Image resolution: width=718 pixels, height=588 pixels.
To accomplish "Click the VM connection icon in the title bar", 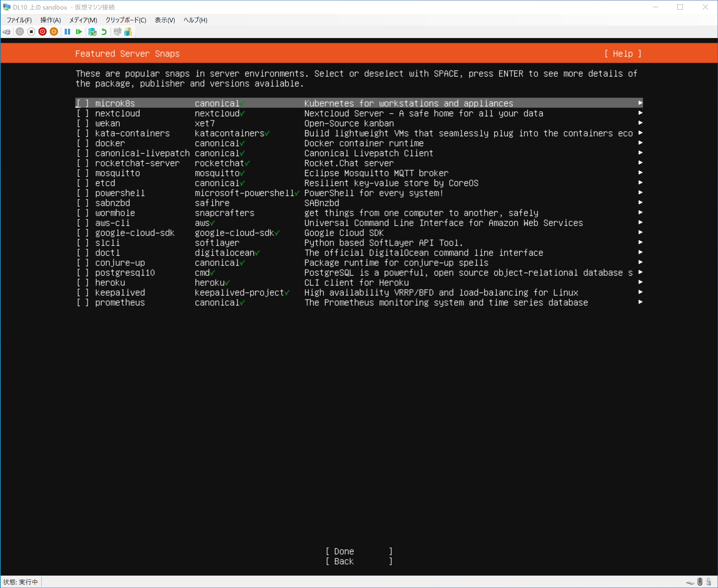I will (6, 7).
